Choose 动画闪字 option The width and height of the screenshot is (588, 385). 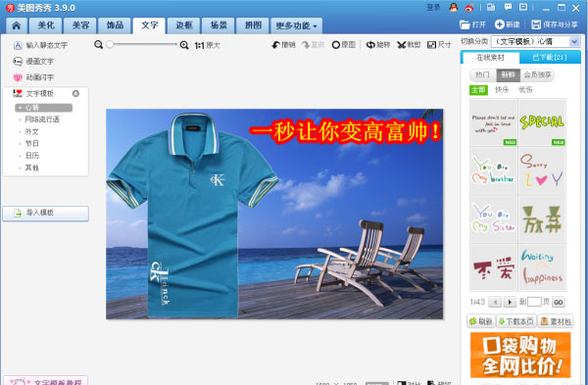33,77
